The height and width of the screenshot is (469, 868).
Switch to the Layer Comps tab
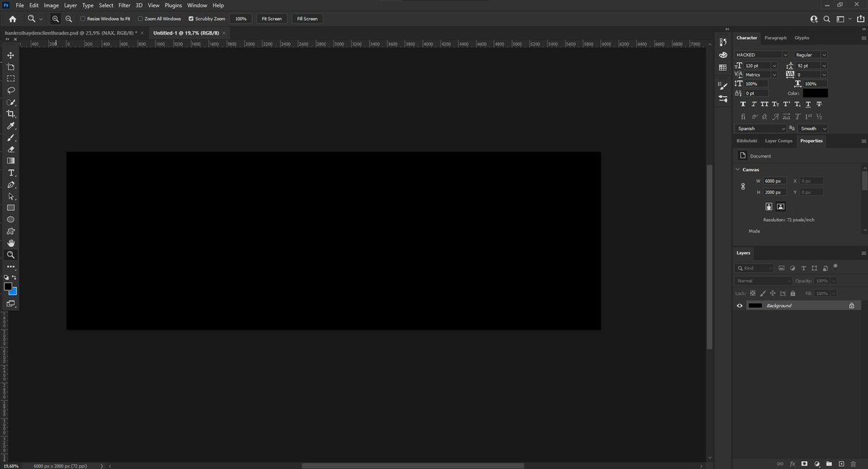click(x=779, y=141)
